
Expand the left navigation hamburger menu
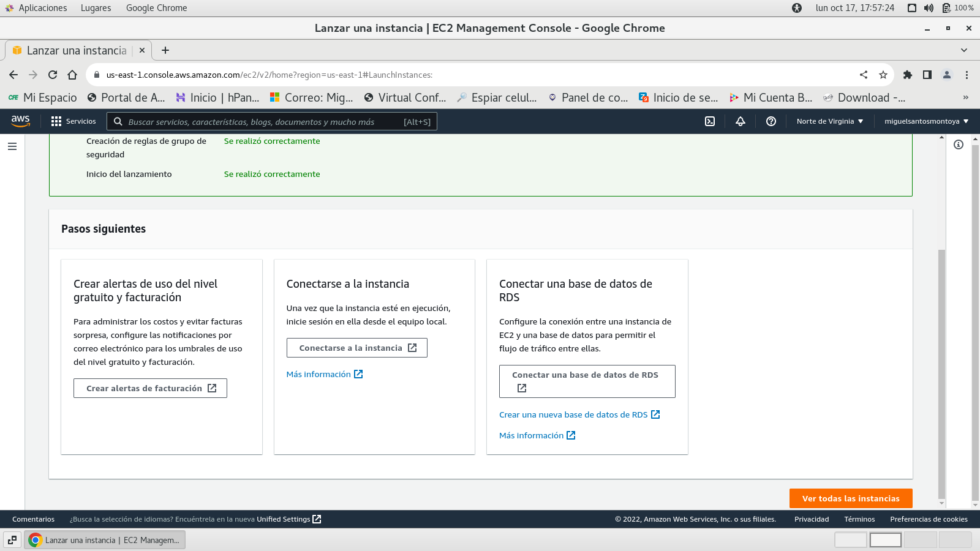[x=12, y=146]
